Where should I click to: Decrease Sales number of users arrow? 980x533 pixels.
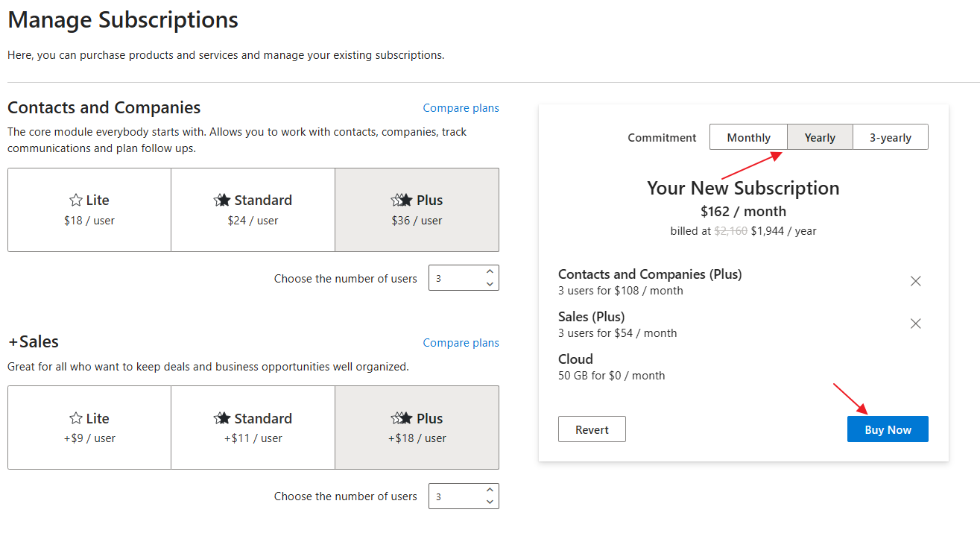[490, 502]
